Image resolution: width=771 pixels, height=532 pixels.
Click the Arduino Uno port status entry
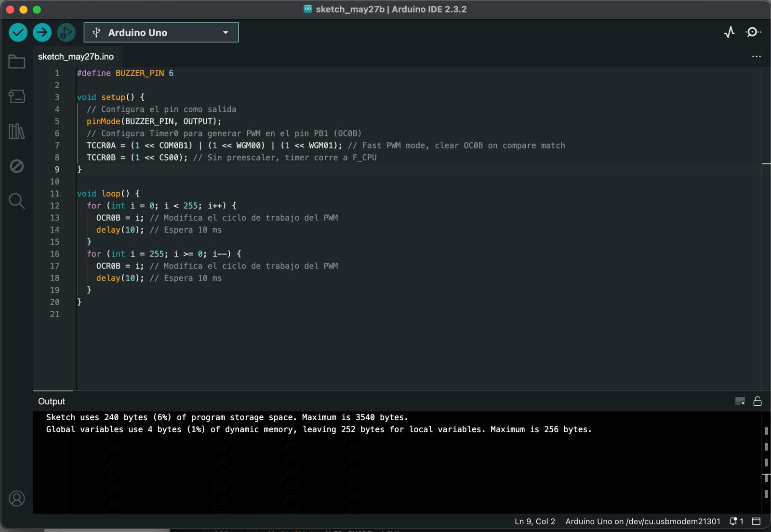(x=643, y=521)
